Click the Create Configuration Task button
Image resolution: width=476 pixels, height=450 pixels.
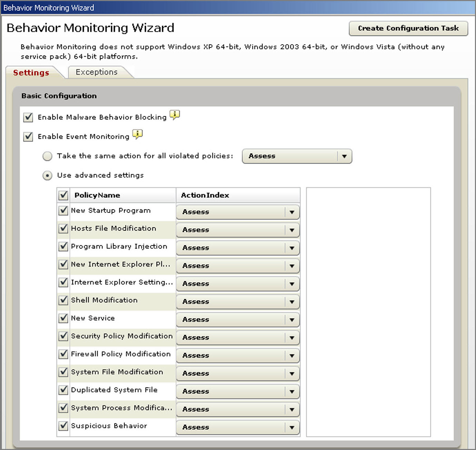click(408, 28)
